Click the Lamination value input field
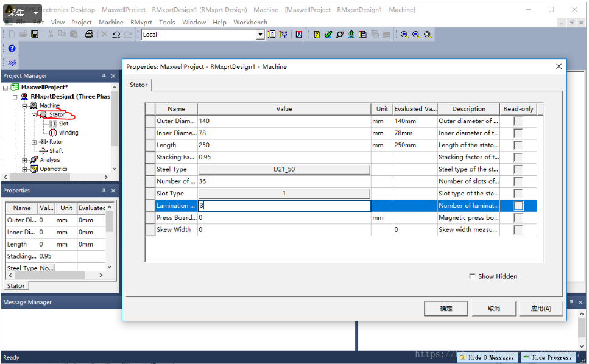The height and width of the screenshot is (364, 589). (x=284, y=206)
